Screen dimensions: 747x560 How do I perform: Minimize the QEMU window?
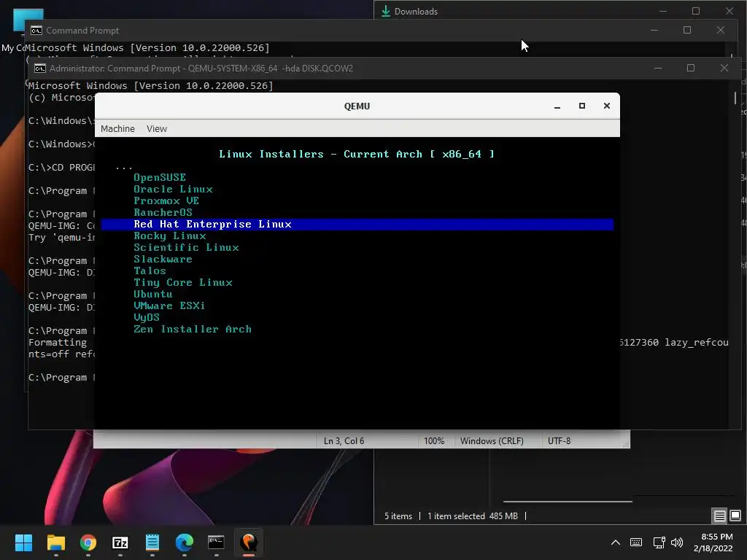[557, 106]
